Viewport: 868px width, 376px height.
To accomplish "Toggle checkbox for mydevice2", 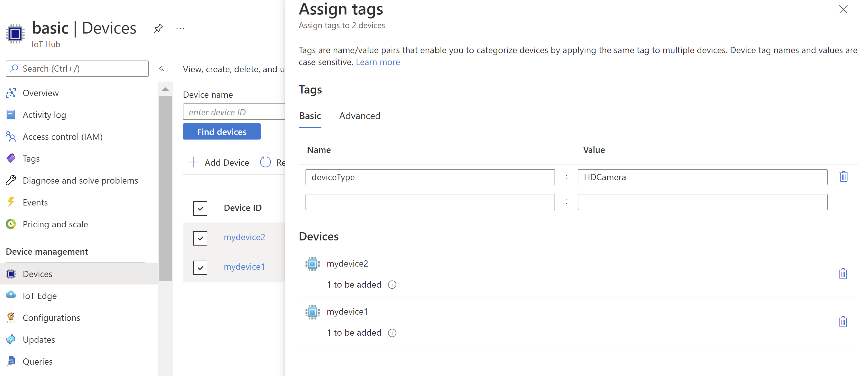I will 200,237.
